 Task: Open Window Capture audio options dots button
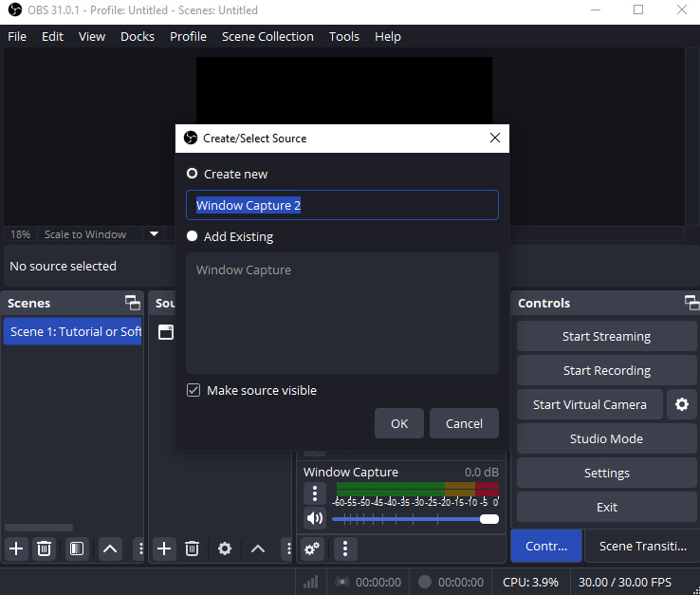(315, 493)
